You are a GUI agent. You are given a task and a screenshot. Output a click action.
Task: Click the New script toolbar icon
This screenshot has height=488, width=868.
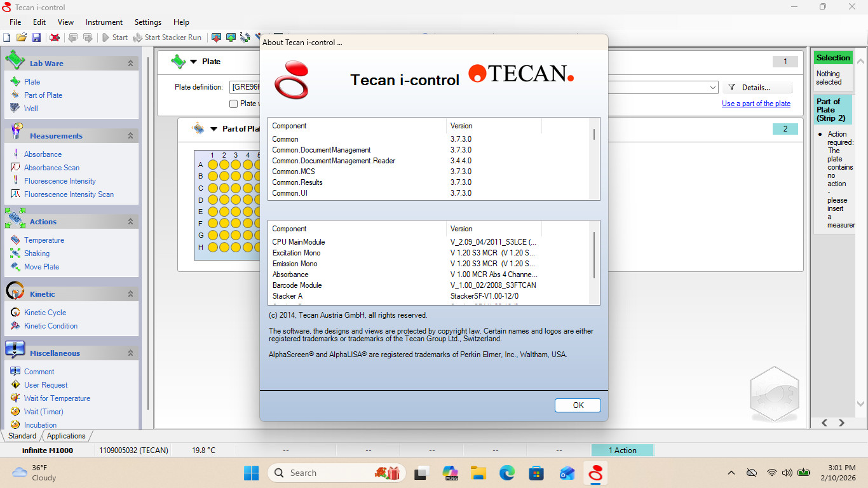(6, 37)
